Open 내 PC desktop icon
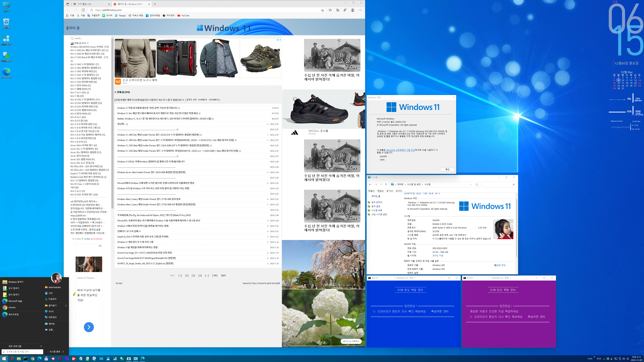The width and height of the screenshot is (644, 362). 6,7
